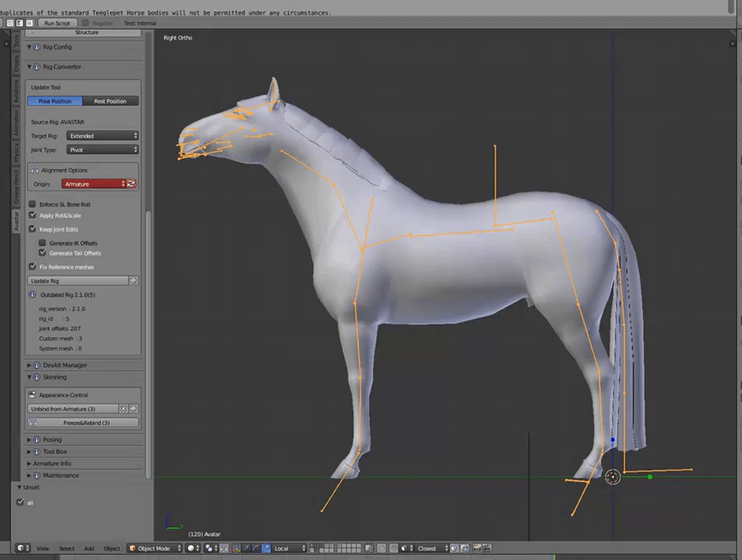Uncheck Apply Rot&Scale option
The width and height of the screenshot is (742, 560).
coord(33,215)
